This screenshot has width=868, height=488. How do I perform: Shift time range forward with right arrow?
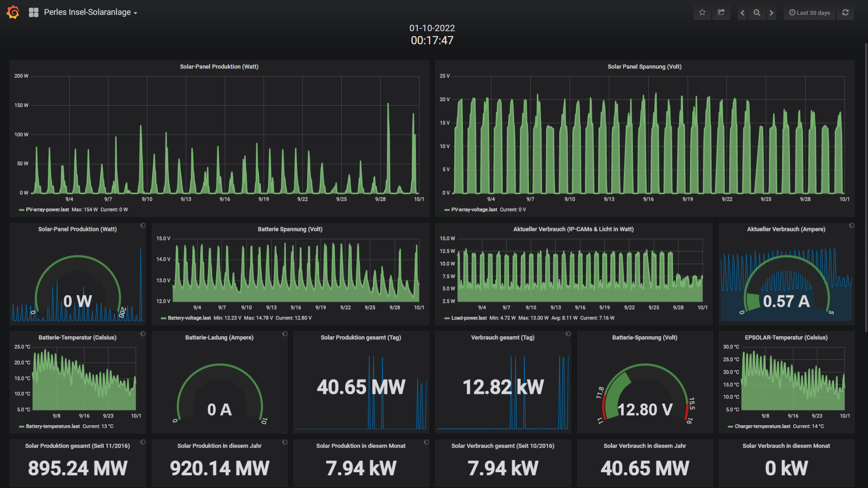[x=772, y=13]
